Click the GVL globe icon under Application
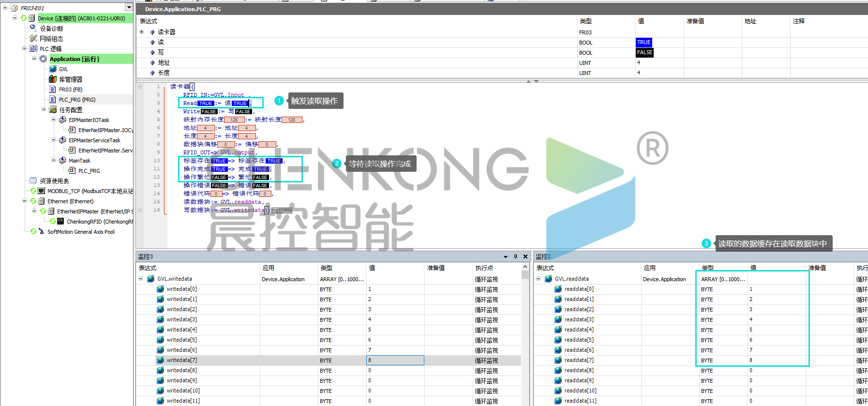The height and width of the screenshot is (406, 868). (53, 69)
